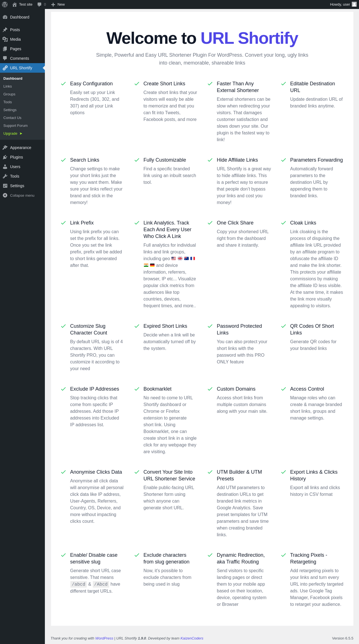Click Contact Us in URL Shortify submenu
359x644 pixels.
22,118
